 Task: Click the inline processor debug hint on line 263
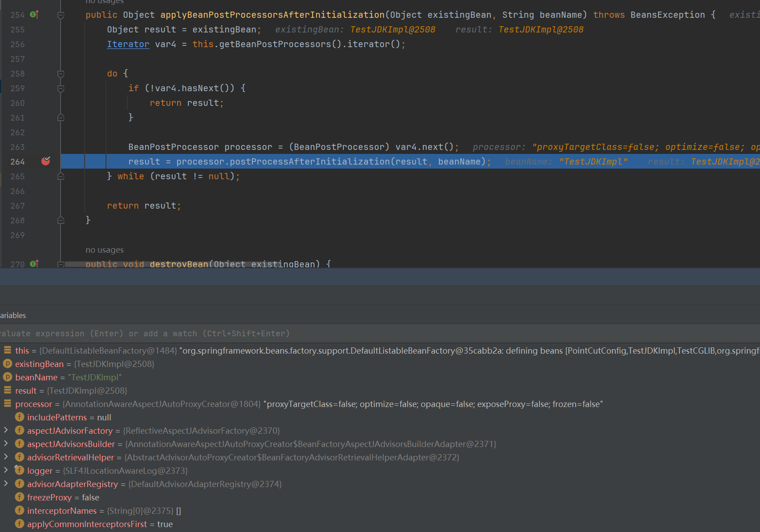[x=616, y=147]
